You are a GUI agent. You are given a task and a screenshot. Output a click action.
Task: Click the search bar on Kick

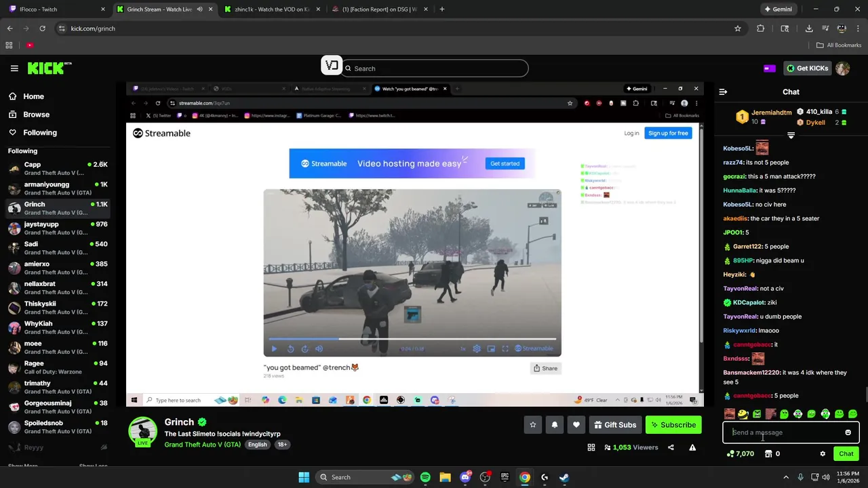434,68
